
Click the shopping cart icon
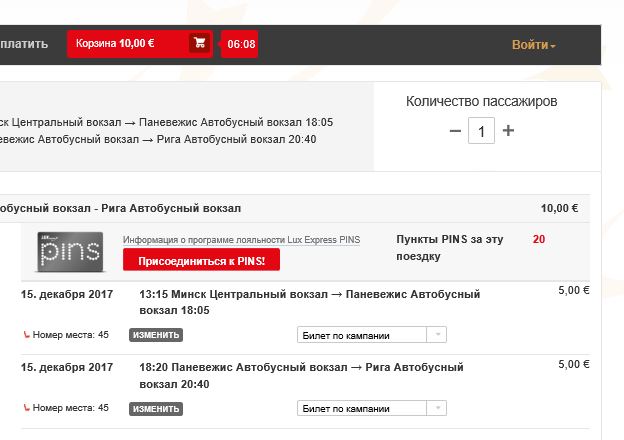pyautogui.click(x=200, y=44)
